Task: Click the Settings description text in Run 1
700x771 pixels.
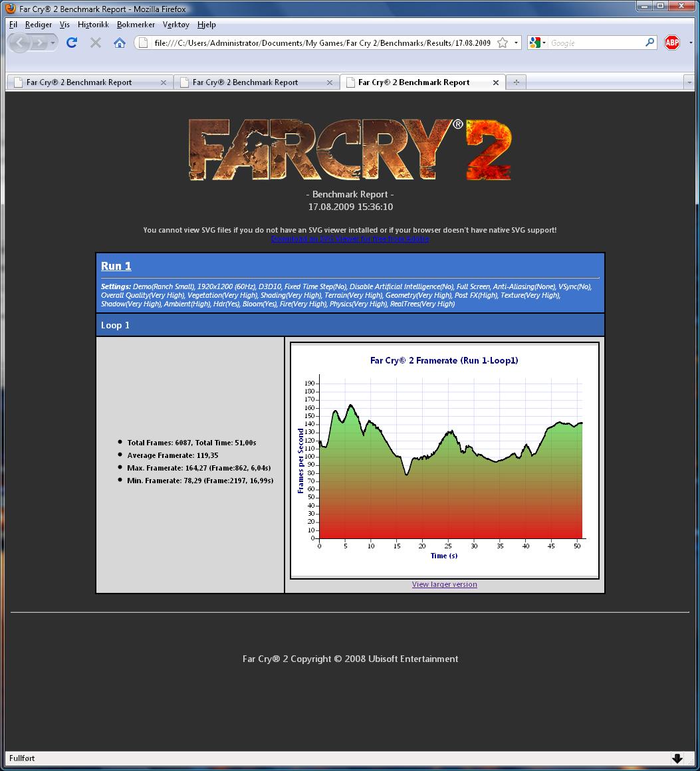Action: (x=346, y=295)
